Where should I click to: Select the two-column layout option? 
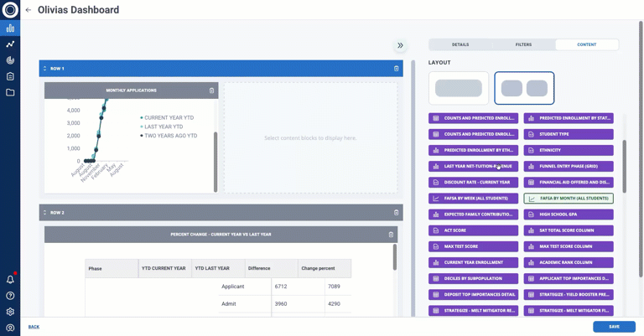[524, 88]
